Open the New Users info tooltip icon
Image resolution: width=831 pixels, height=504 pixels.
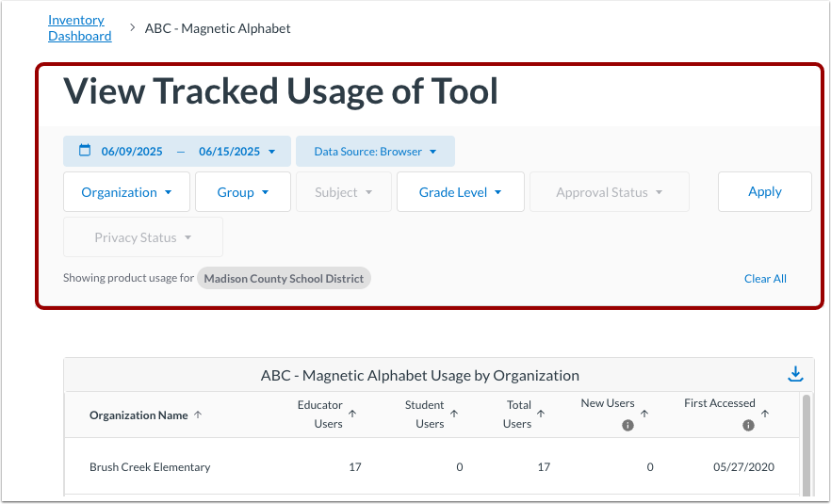point(627,425)
